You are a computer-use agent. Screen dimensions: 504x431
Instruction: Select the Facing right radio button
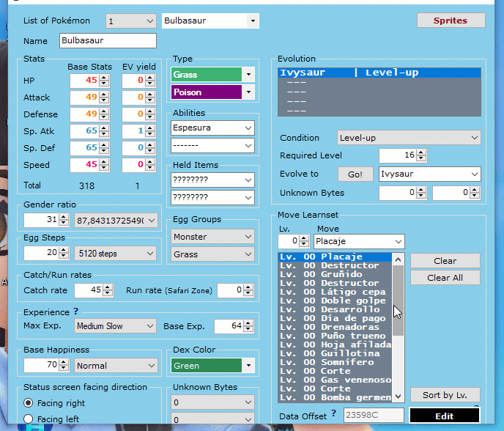point(29,403)
